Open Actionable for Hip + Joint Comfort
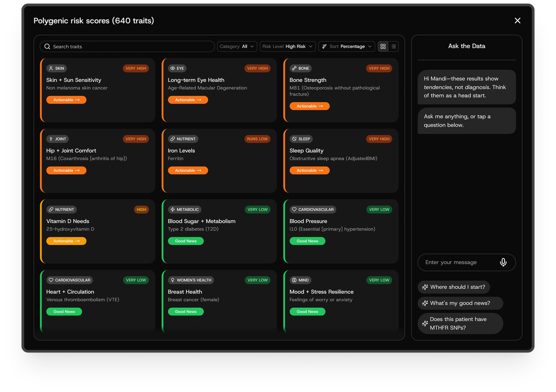This screenshot has height=392, width=556. (66, 170)
